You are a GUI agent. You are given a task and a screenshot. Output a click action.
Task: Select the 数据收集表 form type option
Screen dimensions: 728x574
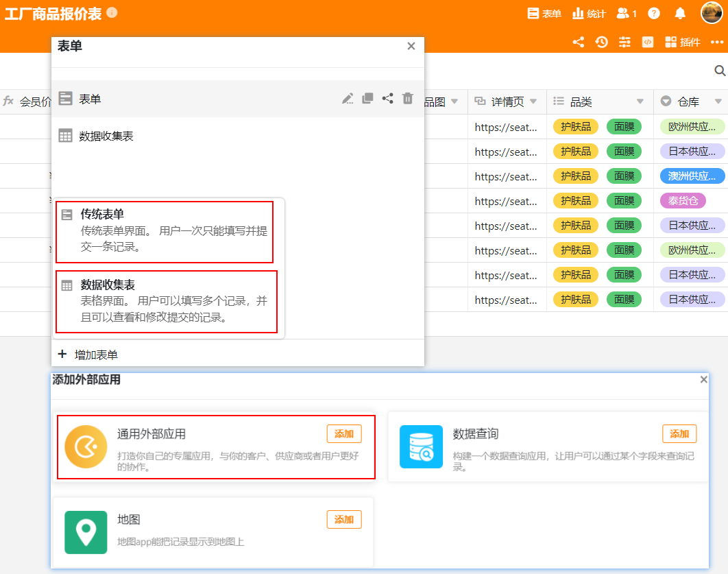tap(165, 302)
